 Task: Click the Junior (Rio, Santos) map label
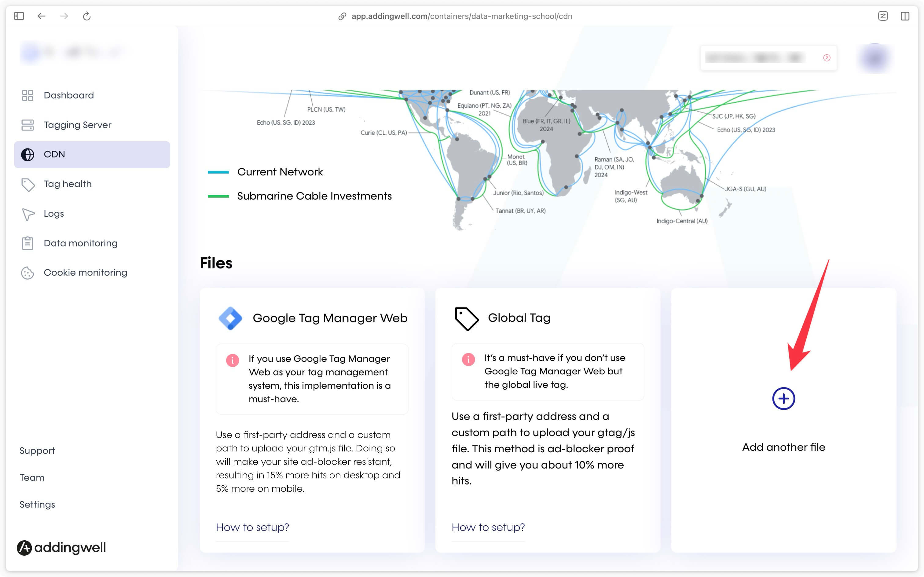pos(519,193)
